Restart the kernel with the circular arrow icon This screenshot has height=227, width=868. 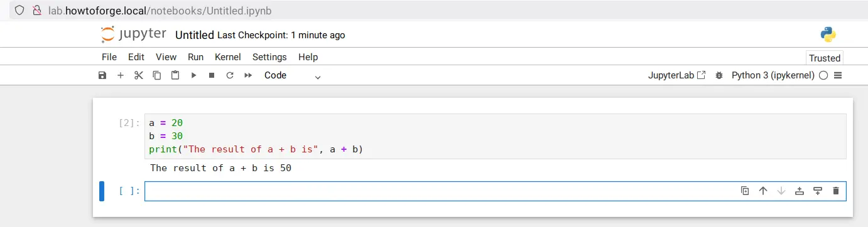230,75
